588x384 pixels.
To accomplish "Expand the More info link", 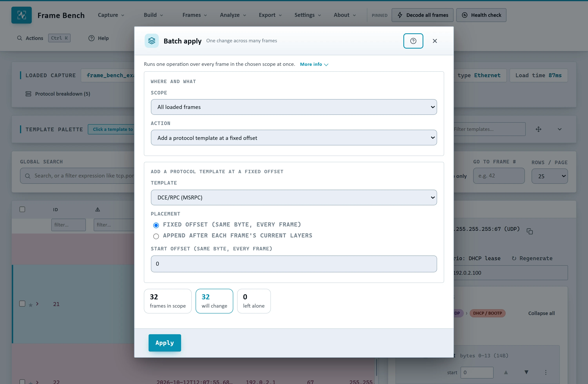I will click(x=314, y=64).
